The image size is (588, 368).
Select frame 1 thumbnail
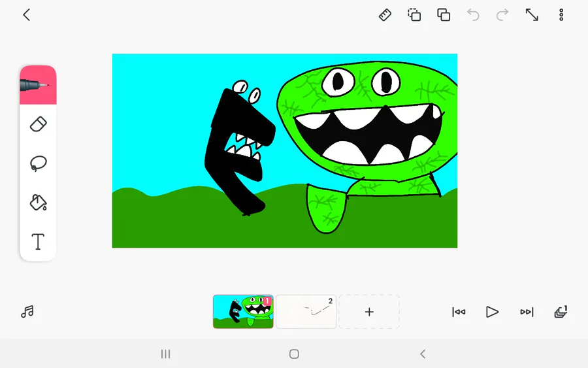pos(243,312)
